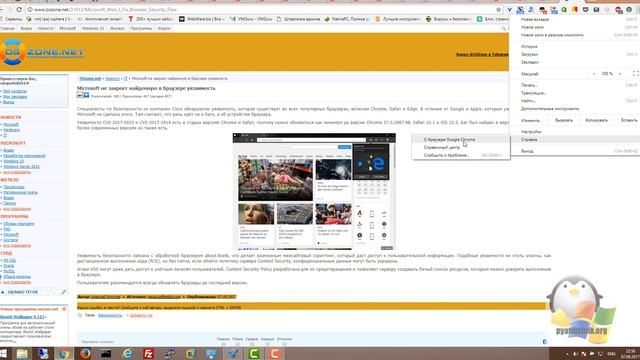
Task: Expand "Дополнительные инструменты" menu entry
Action: [x=575, y=109]
